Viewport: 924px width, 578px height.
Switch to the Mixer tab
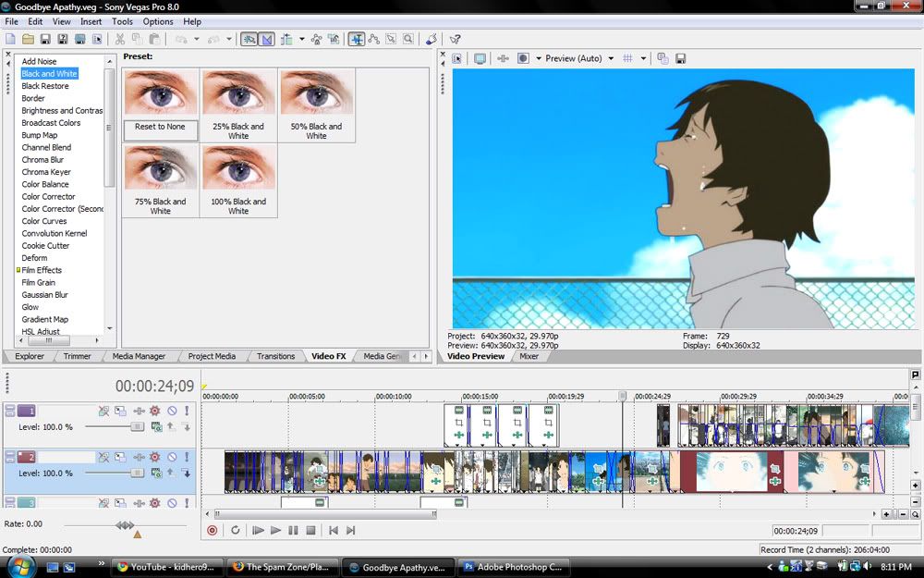[x=529, y=356]
